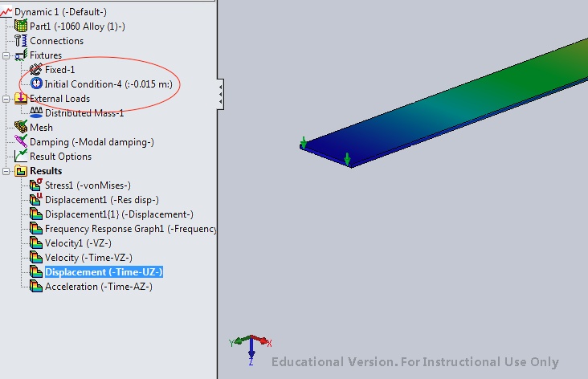Image resolution: width=588 pixels, height=379 pixels.
Task: Collapse the External Loads tree node
Action: point(6,99)
